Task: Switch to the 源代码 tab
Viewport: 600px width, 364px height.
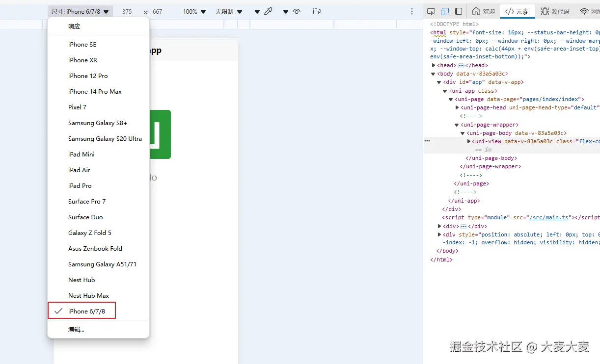Action: click(555, 11)
